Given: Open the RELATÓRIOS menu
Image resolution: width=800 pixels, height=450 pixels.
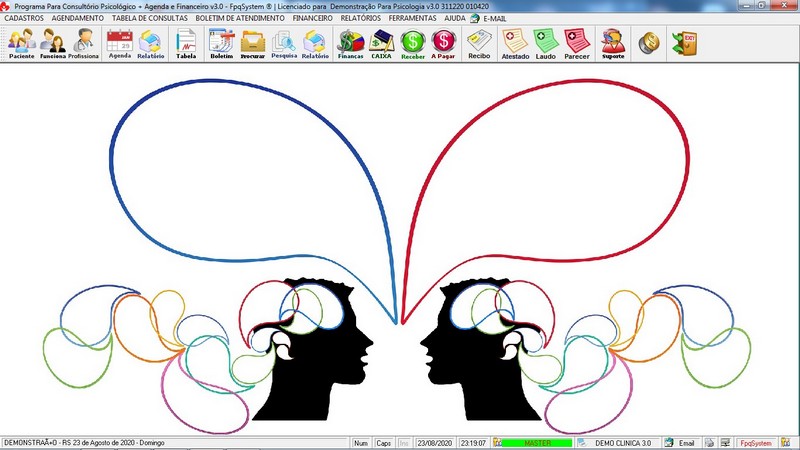Looking at the screenshot, I should 361,18.
